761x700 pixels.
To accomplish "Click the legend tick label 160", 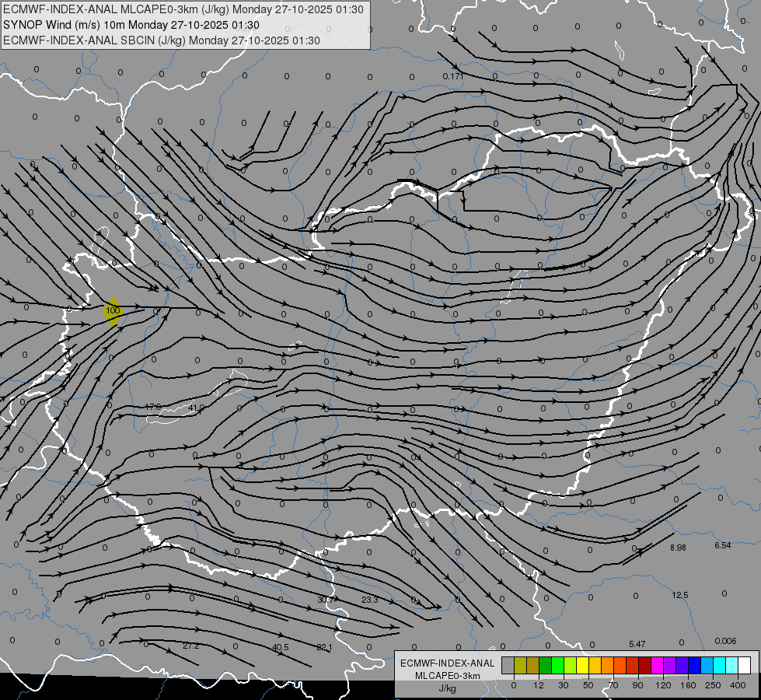I will (688, 685).
